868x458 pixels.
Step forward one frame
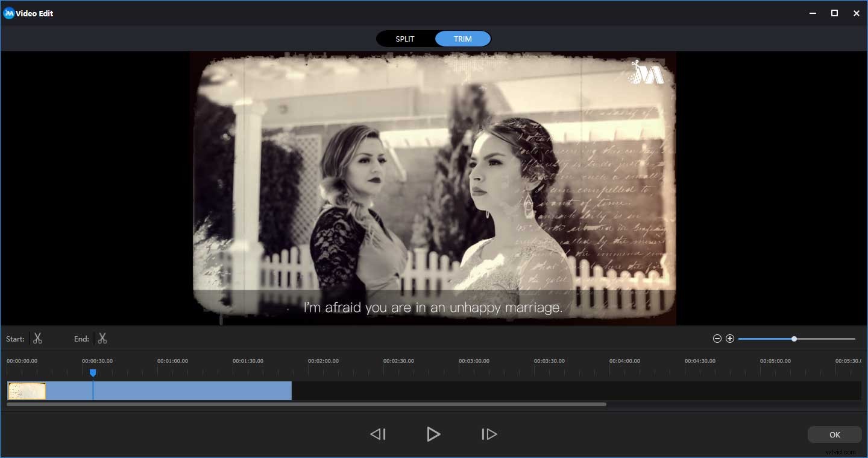coord(489,434)
